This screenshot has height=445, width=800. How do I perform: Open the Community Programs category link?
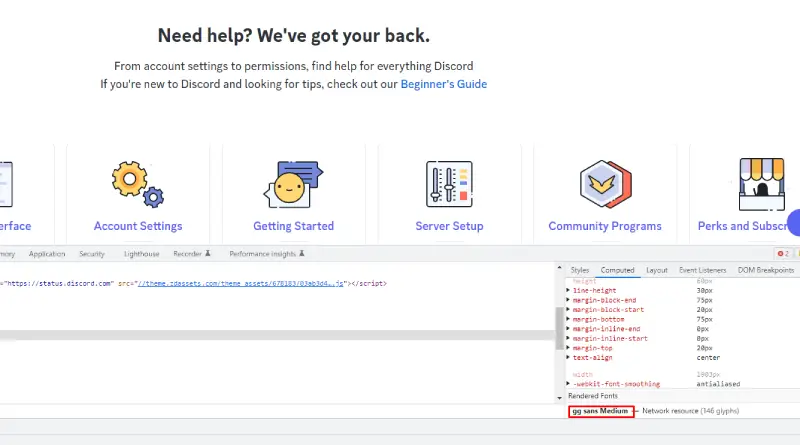point(605,226)
